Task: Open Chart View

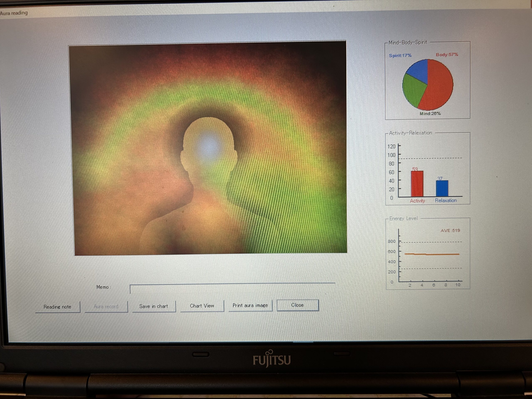Action: (x=202, y=306)
